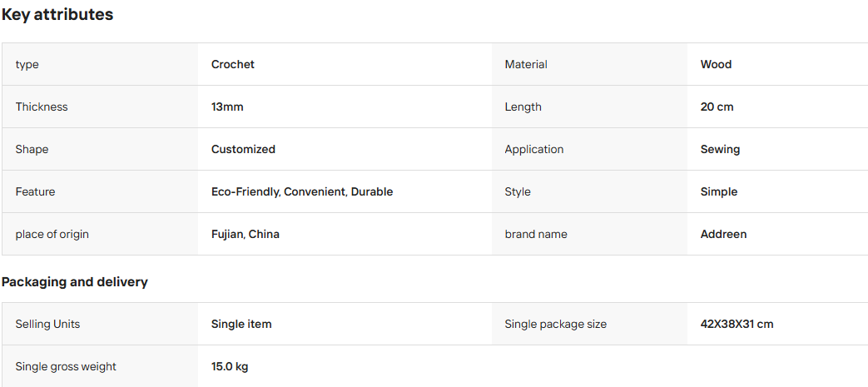The width and height of the screenshot is (868, 387).
Task: Select the Customized shape value
Action: coord(243,150)
